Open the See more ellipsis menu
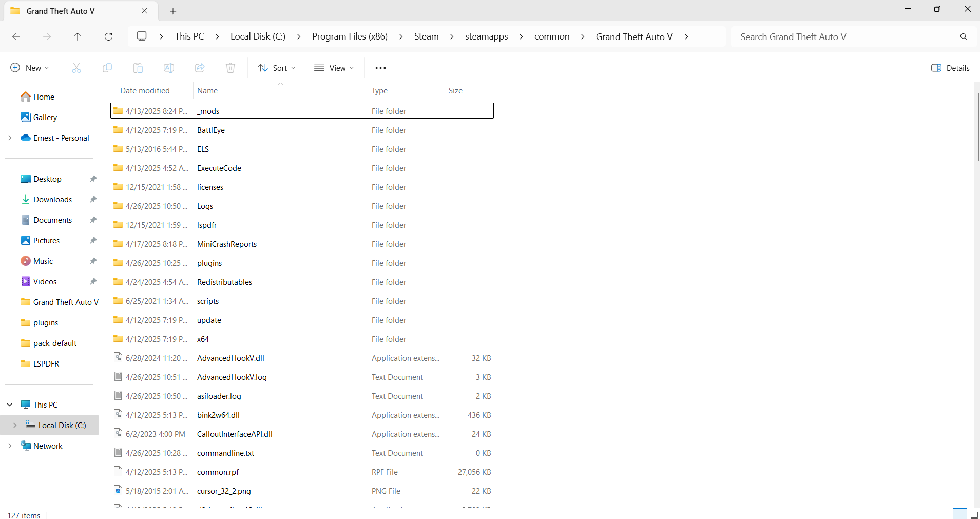 pyautogui.click(x=380, y=68)
